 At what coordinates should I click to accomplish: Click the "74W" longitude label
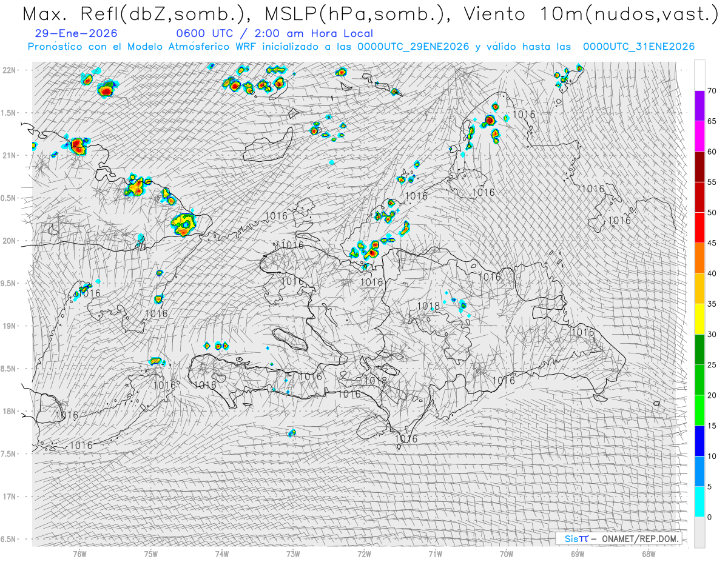(x=222, y=554)
